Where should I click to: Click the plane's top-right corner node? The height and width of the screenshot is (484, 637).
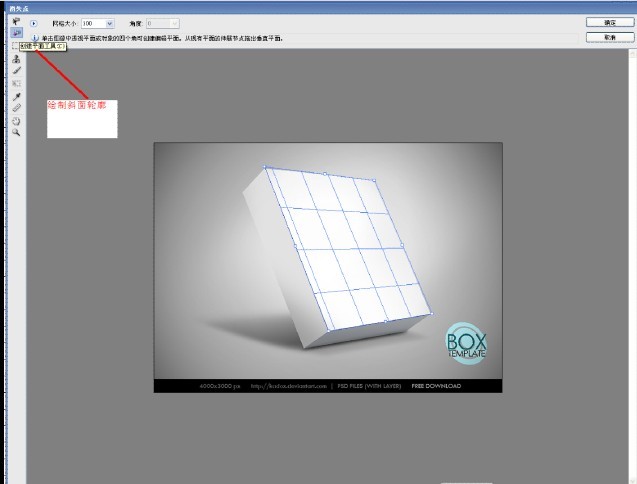coord(374,180)
